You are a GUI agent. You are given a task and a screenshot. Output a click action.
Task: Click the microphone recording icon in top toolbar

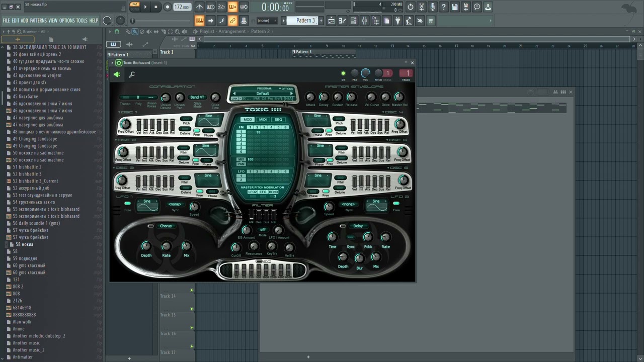(432, 7)
